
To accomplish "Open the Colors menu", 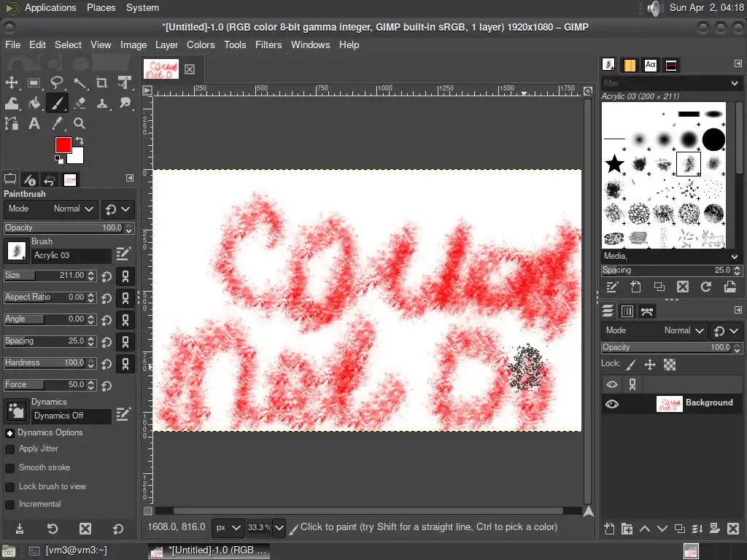I will tap(201, 44).
